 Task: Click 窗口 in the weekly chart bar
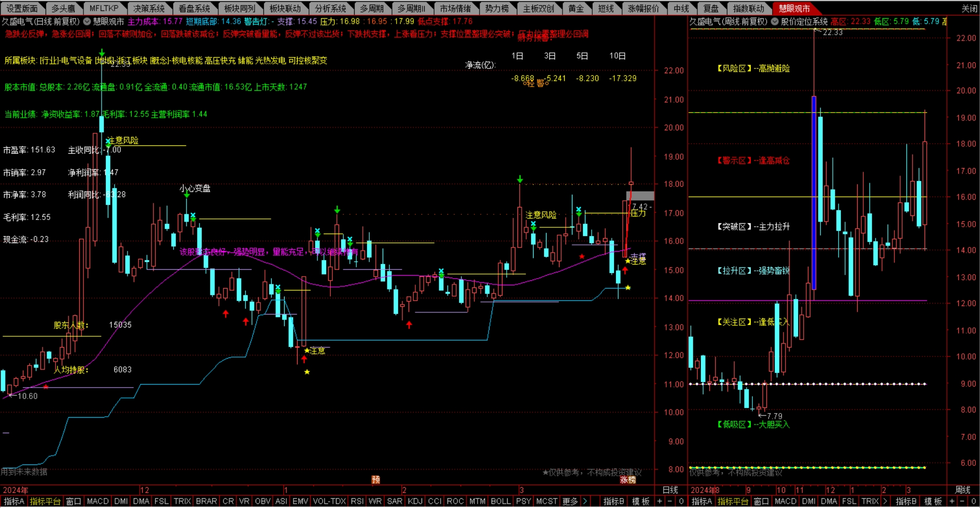761,501
